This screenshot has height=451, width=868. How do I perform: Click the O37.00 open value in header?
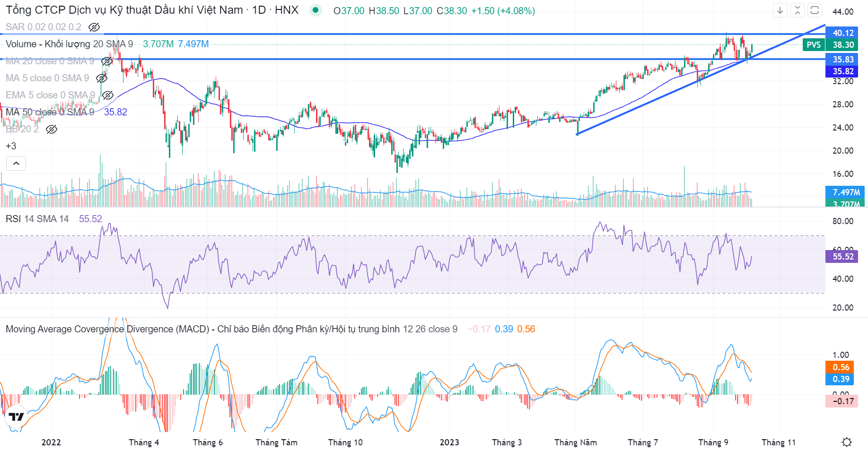point(349,11)
